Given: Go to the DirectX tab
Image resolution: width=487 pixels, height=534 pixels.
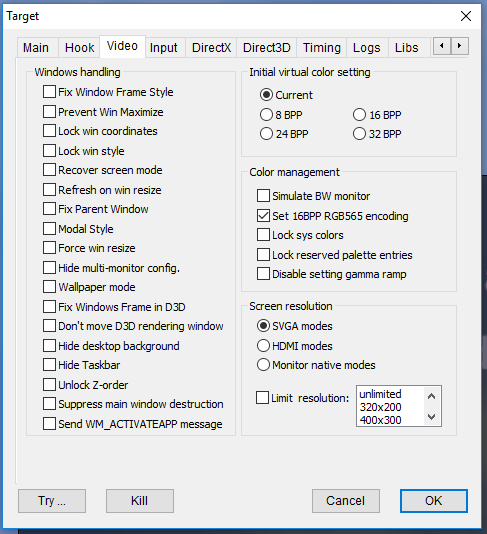Looking at the screenshot, I should (211, 47).
